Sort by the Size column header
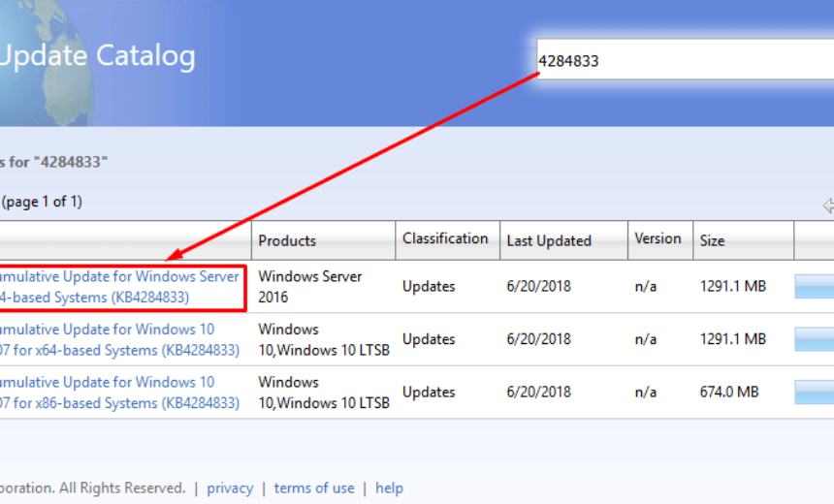This screenshot has width=834, height=504. coord(712,240)
